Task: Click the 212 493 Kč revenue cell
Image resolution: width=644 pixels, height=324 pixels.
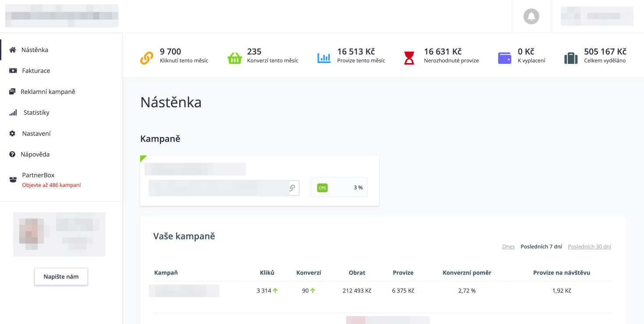Action: 357,291
